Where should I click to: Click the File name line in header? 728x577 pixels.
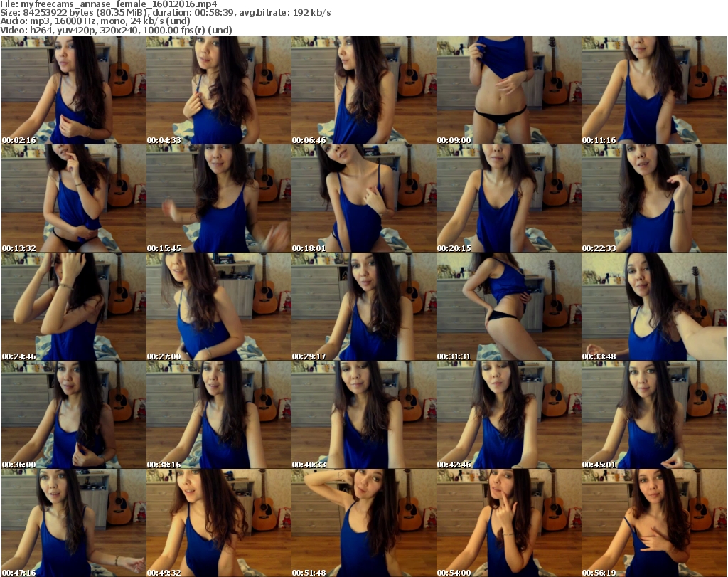coord(109,4)
